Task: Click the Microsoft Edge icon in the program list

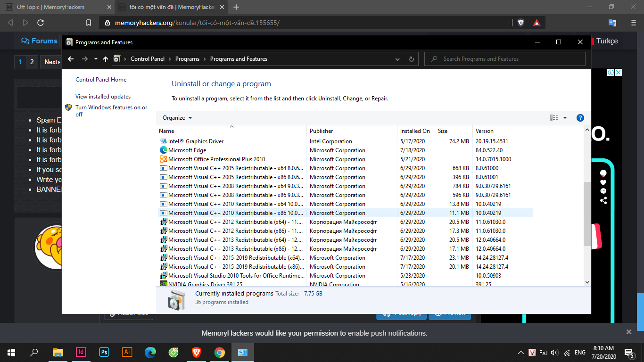Action: 164,150
